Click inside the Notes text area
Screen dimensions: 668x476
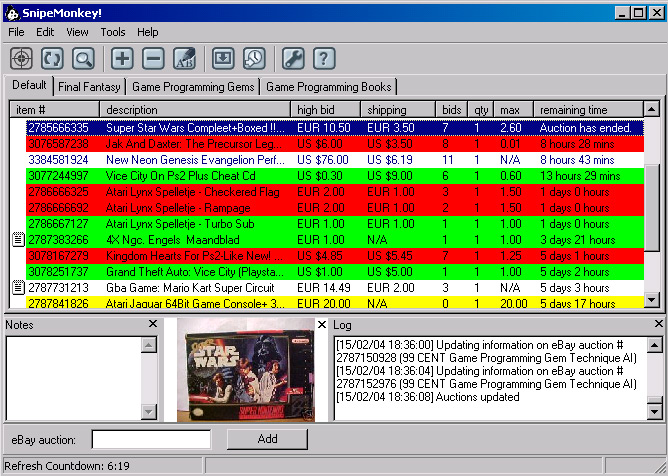[x=73, y=378]
